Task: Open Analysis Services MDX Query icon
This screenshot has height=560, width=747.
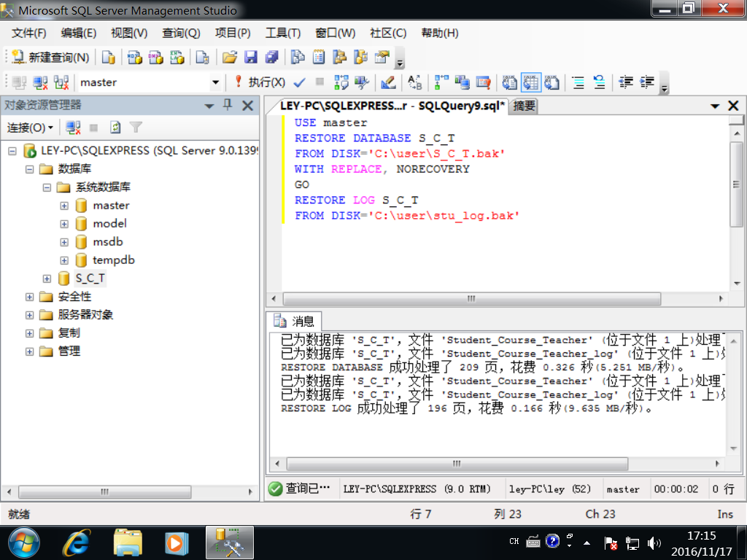Action: 134,57
